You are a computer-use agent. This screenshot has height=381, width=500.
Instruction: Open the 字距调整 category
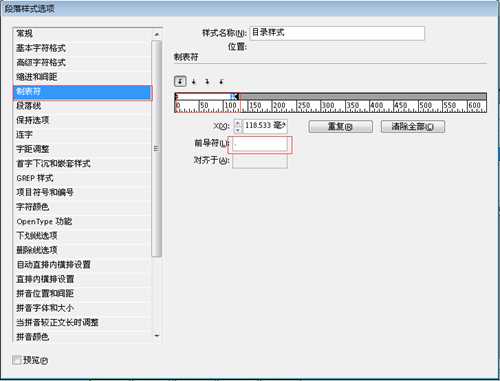tap(82, 149)
